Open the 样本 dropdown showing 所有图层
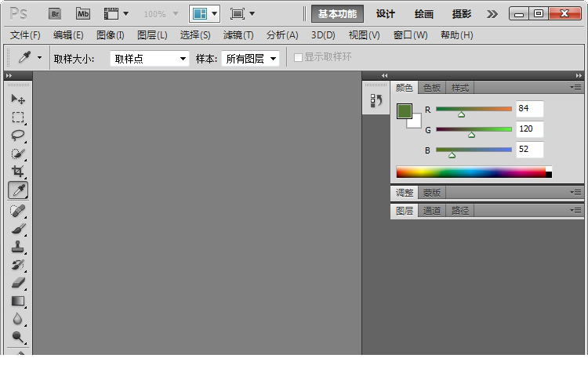588x369 pixels. [x=251, y=59]
